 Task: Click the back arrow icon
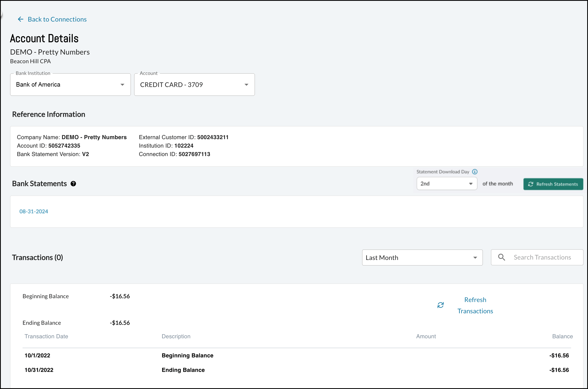pos(21,19)
